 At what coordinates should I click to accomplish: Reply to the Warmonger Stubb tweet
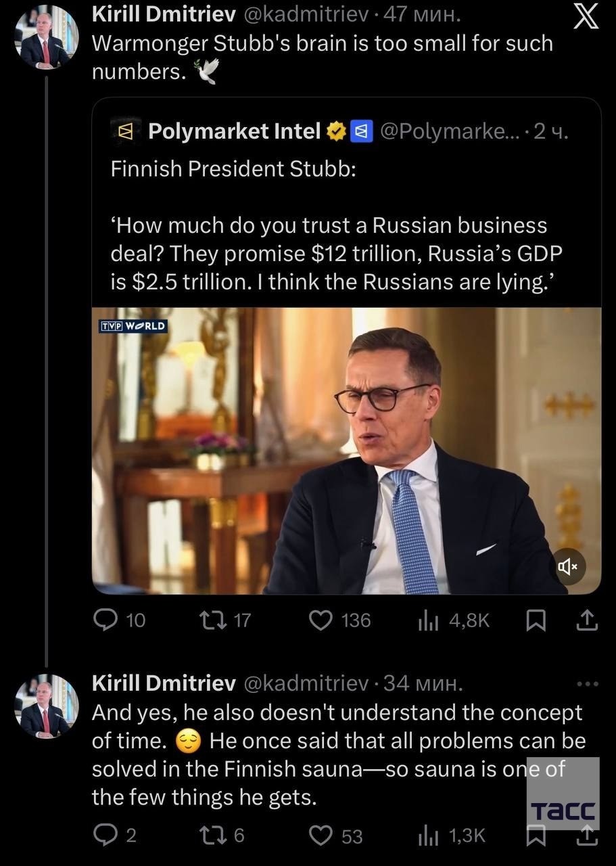point(105,620)
